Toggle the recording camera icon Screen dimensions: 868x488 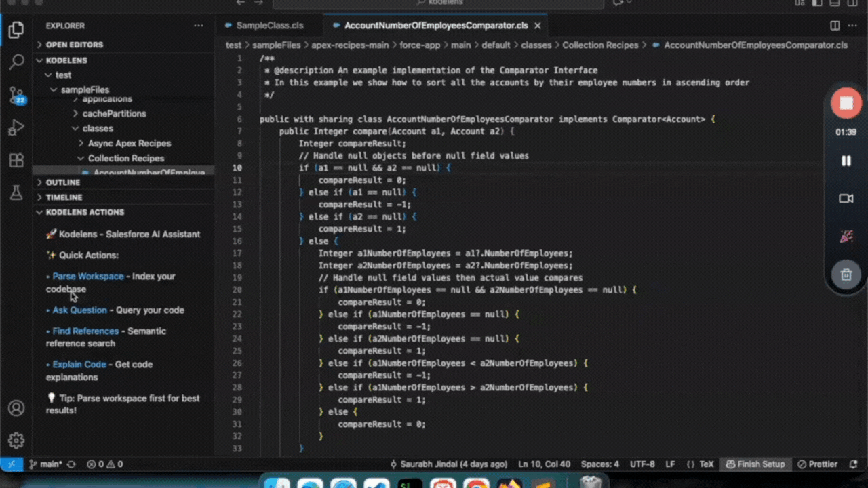pos(846,199)
